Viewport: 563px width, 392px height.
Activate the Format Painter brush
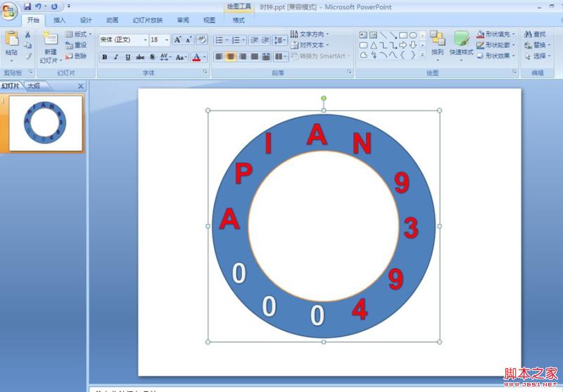coord(27,56)
